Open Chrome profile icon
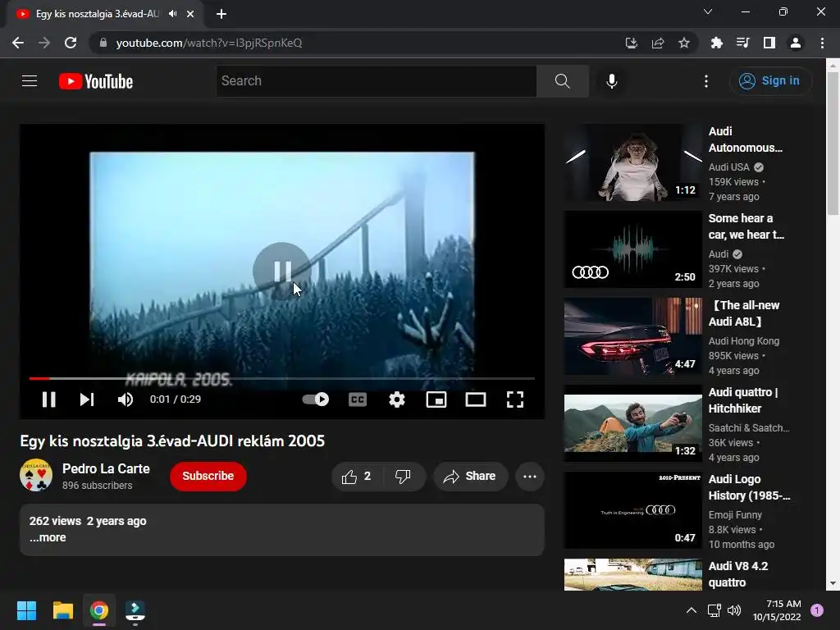The width and height of the screenshot is (840, 630). [796, 43]
